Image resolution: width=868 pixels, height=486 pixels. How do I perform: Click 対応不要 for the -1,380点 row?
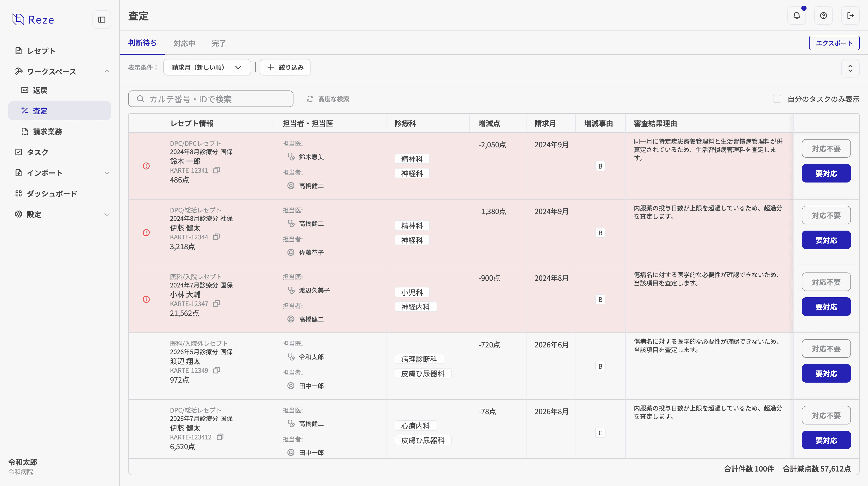[826, 215]
